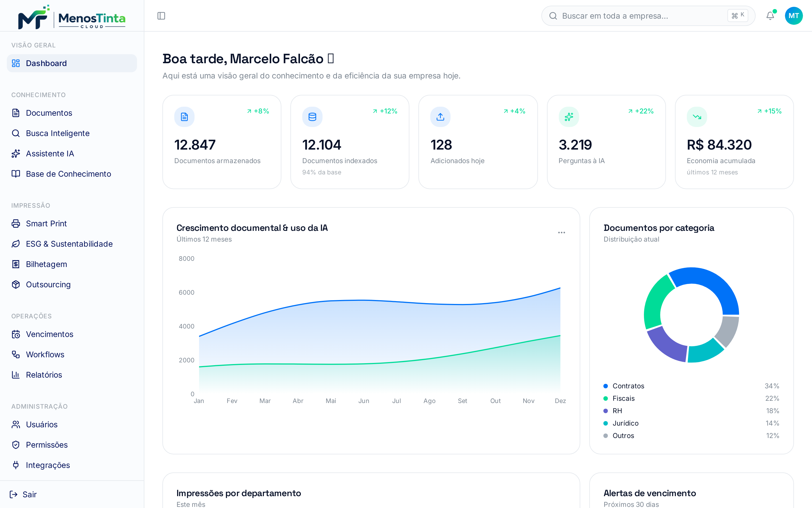The image size is (812, 508).
Task: Go to Vencimentos
Action: 72,334
